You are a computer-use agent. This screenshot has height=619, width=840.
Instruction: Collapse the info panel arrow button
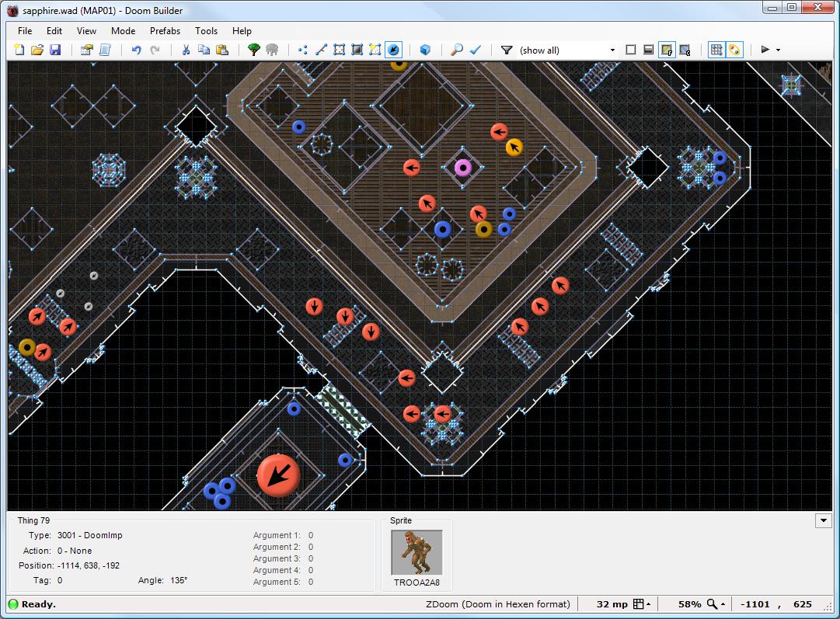pyautogui.click(x=824, y=520)
